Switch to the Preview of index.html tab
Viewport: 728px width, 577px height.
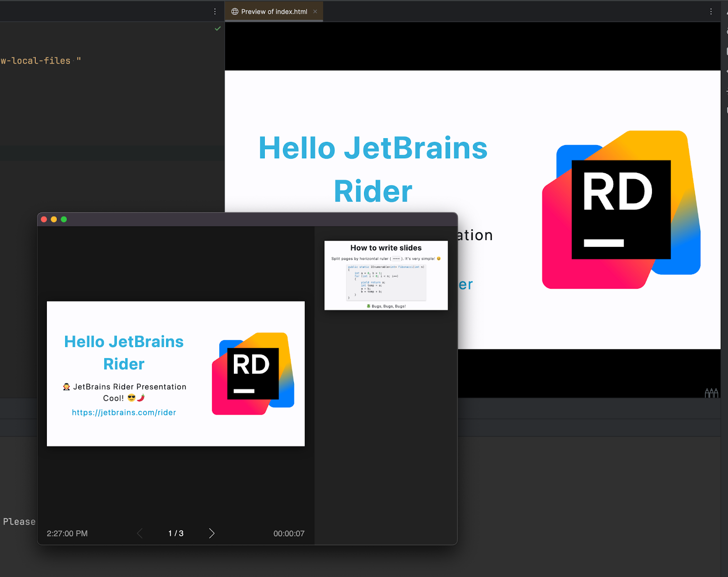274,11
